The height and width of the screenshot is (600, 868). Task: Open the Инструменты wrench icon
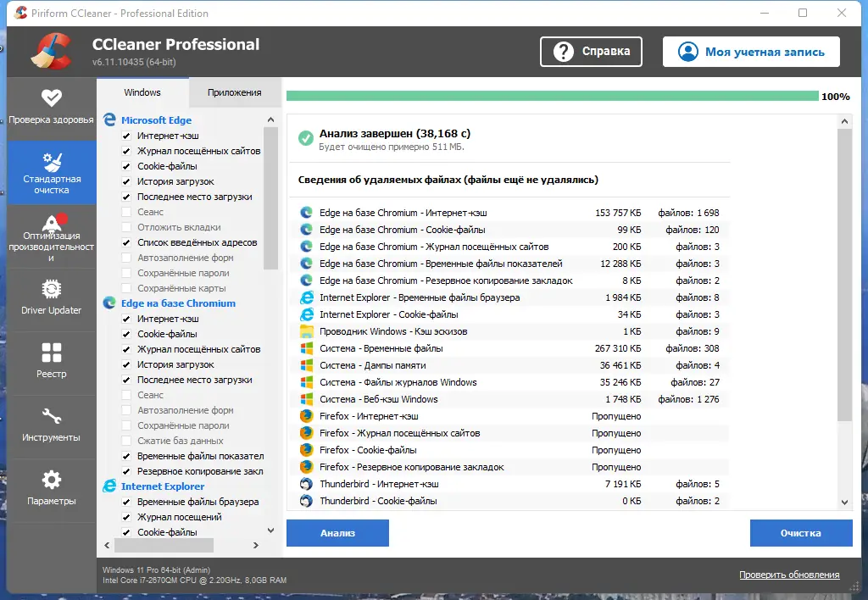52,416
